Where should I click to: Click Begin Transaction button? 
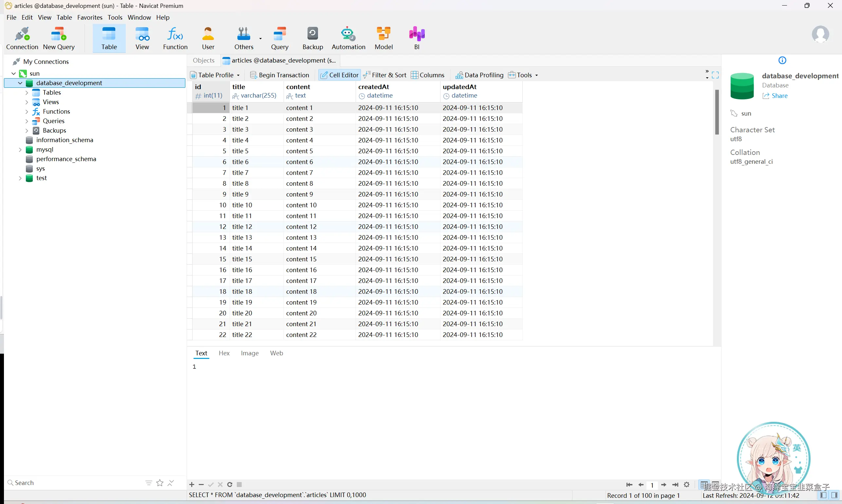pos(279,75)
